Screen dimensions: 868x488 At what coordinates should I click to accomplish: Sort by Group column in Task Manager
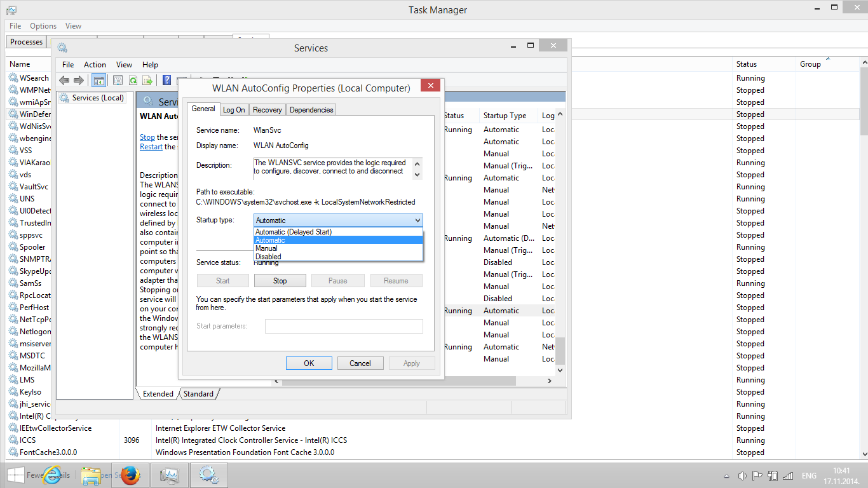point(810,64)
